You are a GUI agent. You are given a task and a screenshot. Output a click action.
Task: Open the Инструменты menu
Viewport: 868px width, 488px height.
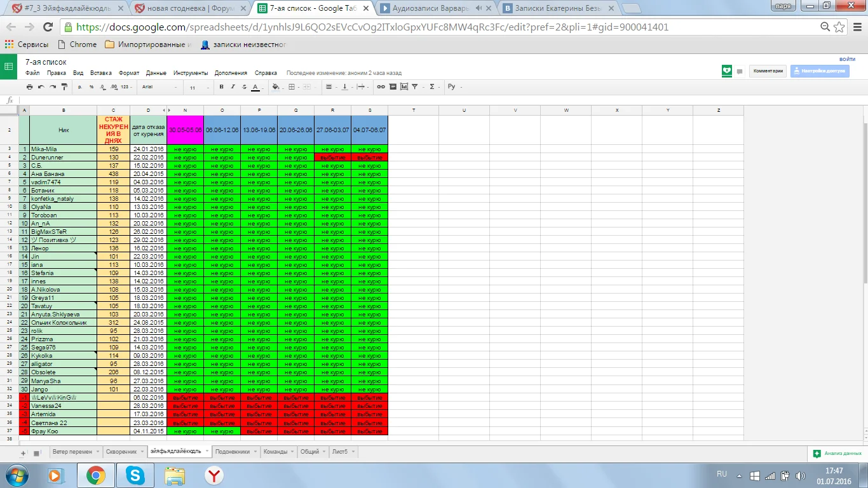191,73
